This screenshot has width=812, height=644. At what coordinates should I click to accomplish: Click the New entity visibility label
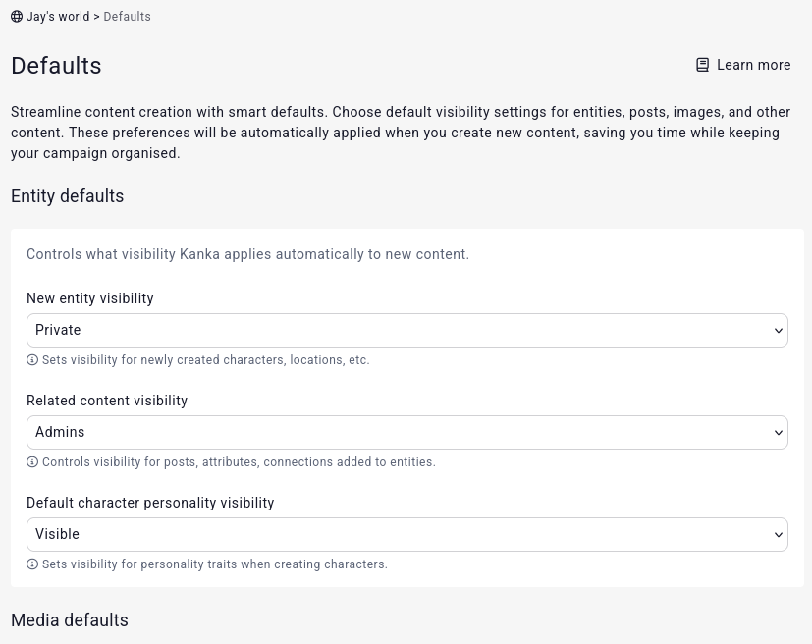point(90,298)
